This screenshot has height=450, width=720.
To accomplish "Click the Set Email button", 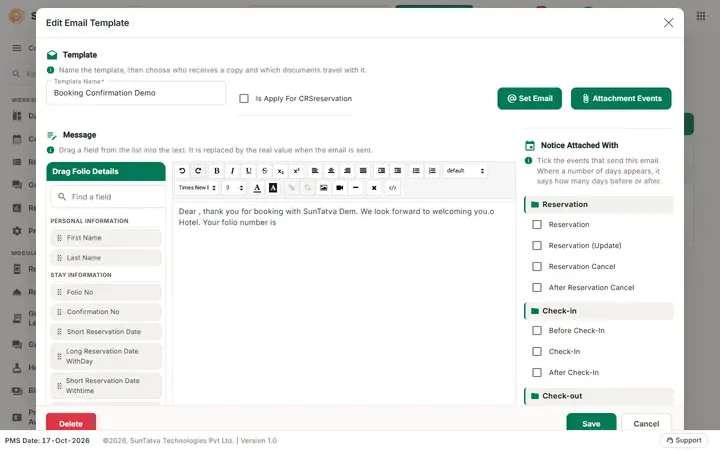I will pos(529,99).
